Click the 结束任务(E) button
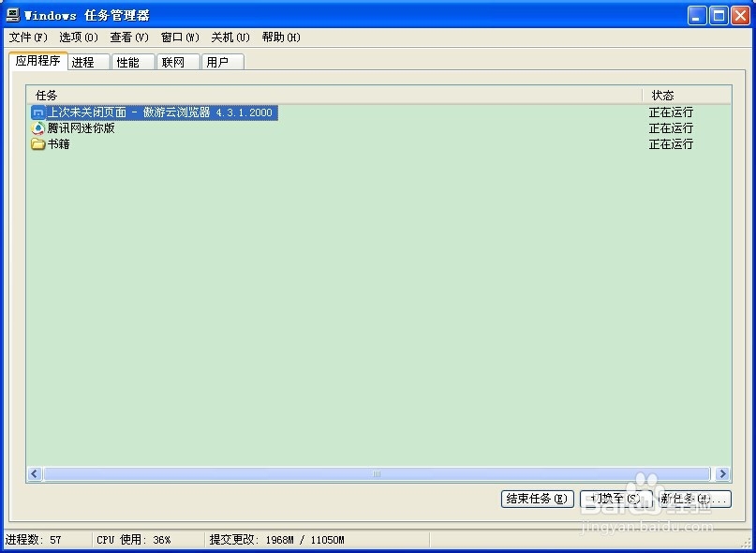This screenshot has width=756, height=553. [x=538, y=499]
